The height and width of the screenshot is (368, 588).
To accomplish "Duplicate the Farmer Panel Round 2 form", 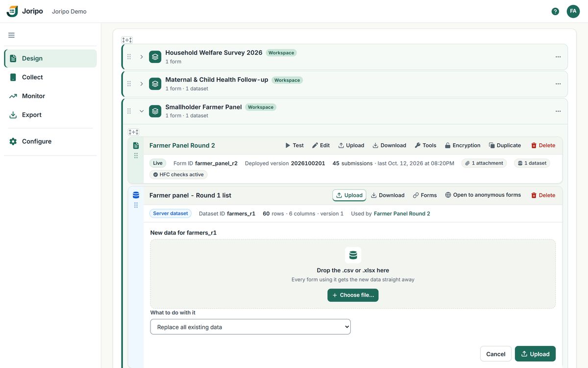I will pyautogui.click(x=505, y=145).
